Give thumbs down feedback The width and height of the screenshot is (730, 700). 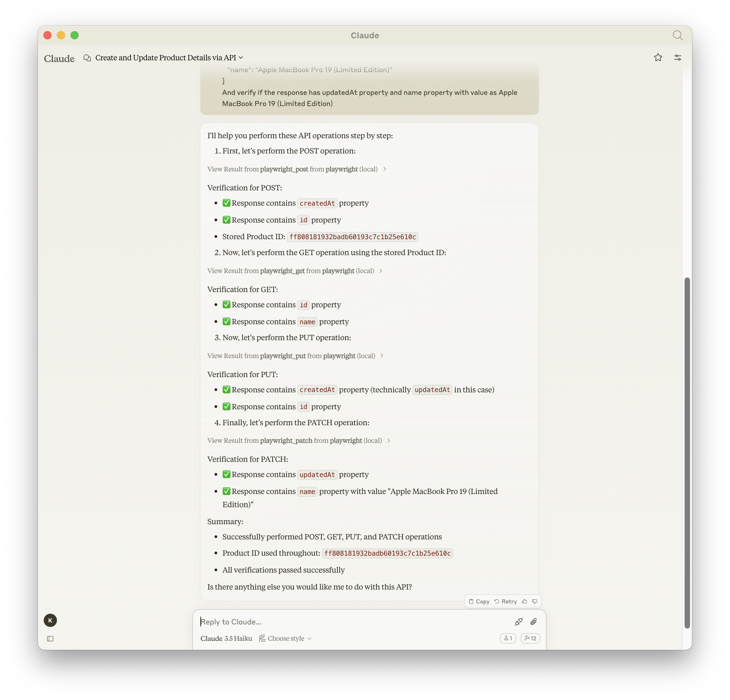pos(534,601)
